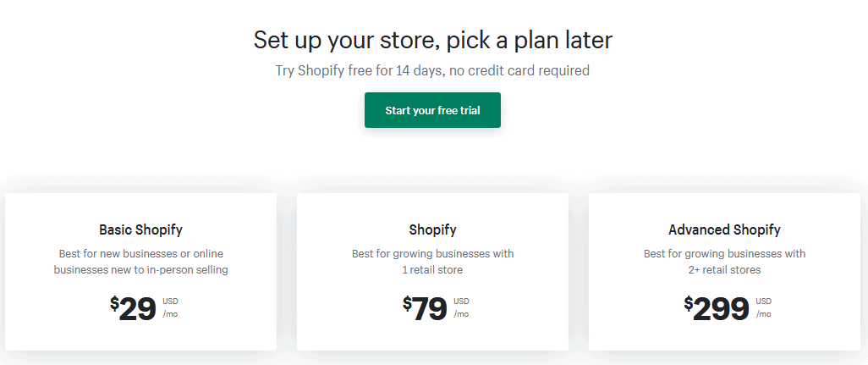Click the "Set up your store" heading
Viewport: 868px width, 365px height.
432,40
